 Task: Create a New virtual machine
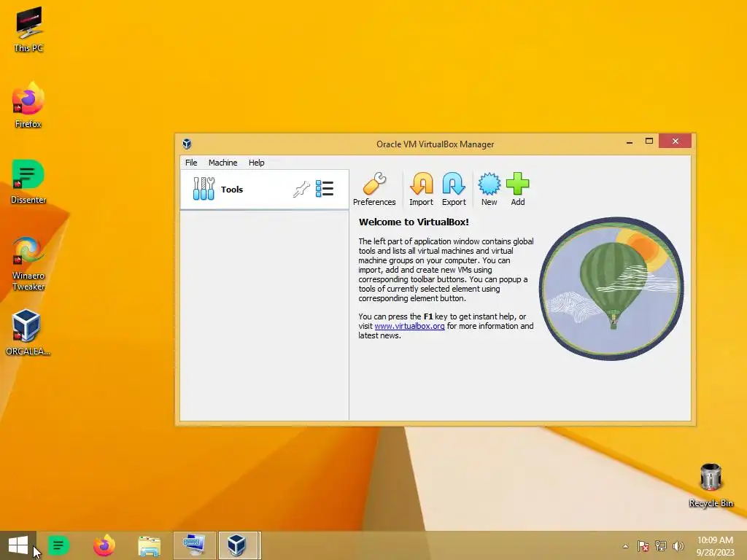pos(489,189)
